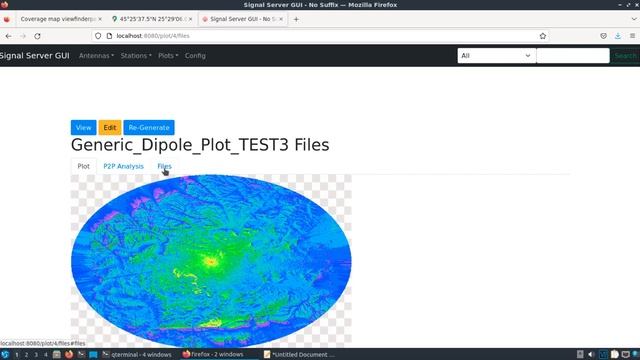Screen dimensions: 640x360
Task: Switch to Untitled Document window in taskbar
Action: click(x=299, y=354)
